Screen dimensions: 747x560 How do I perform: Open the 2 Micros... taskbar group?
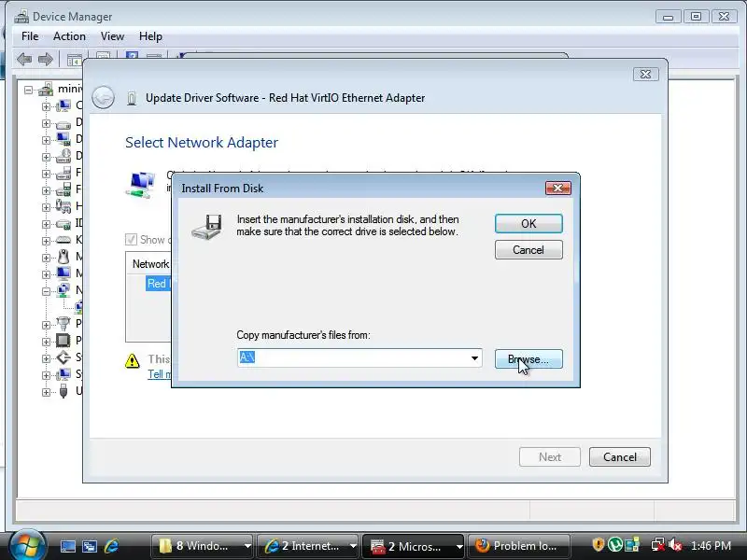pos(413,546)
